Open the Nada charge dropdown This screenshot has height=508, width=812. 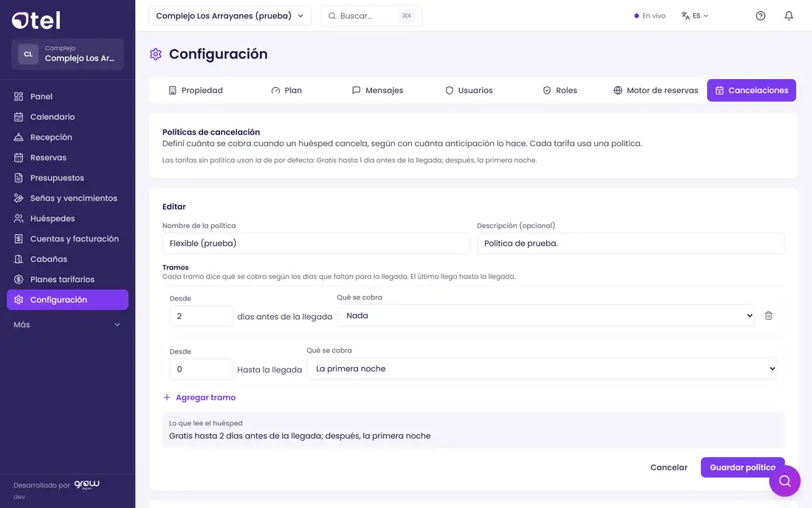click(546, 316)
